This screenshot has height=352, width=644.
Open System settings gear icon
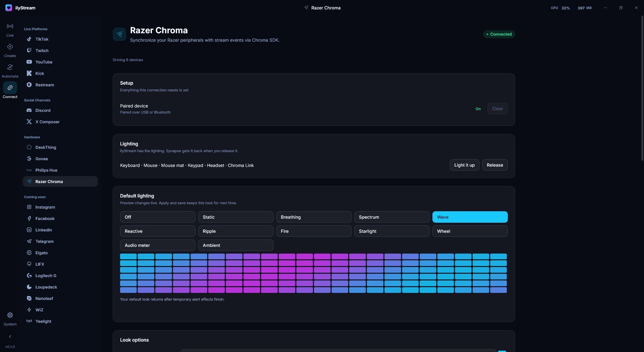tap(10, 315)
